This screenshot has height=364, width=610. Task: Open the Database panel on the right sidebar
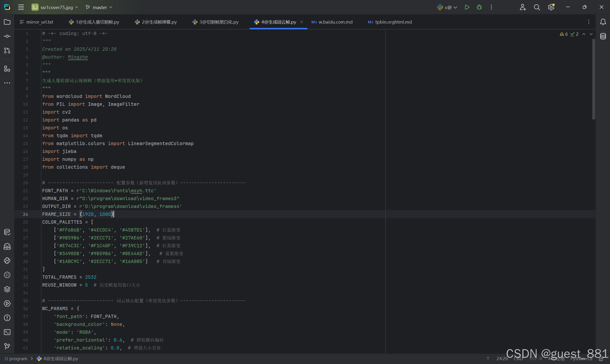[x=603, y=36]
